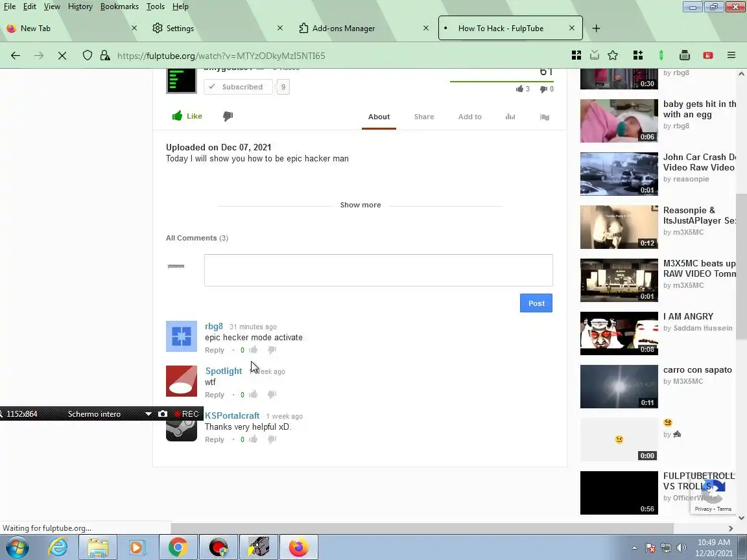747x560 pixels.
Task: Click the Saddam Hussein channel link
Action: coord(703,327)
